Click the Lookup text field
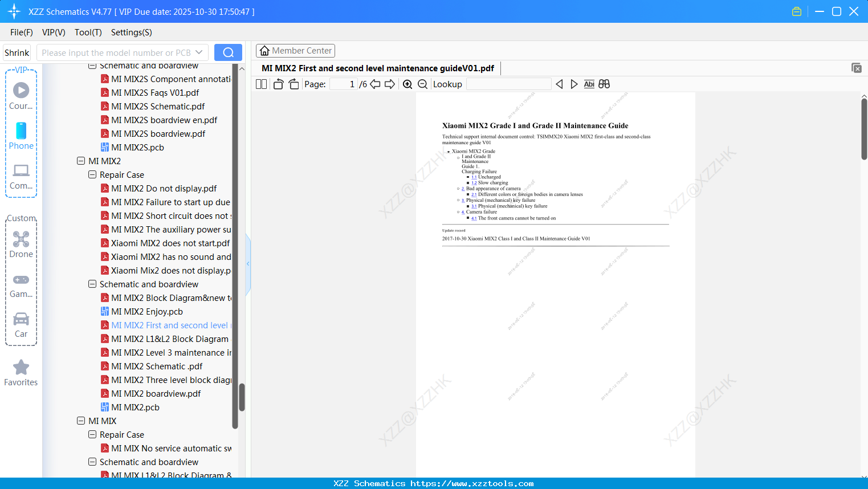 click(x=508, y=84)
